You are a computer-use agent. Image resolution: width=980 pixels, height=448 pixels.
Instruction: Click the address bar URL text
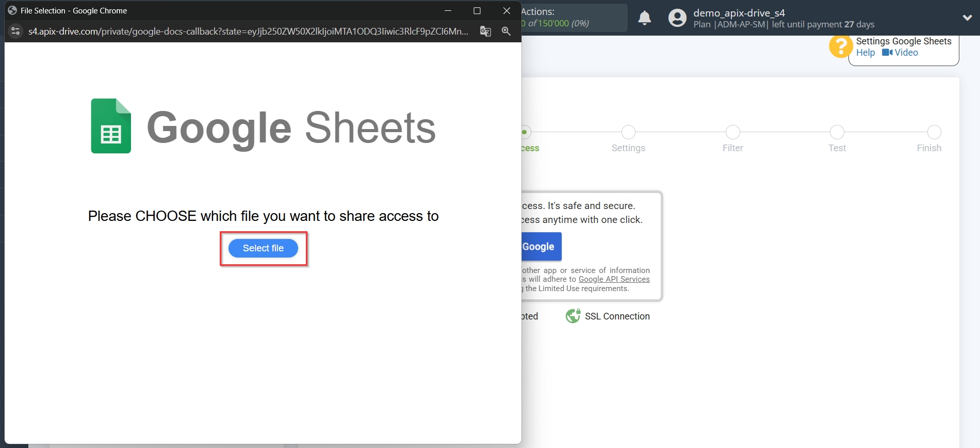coord(248,31)
